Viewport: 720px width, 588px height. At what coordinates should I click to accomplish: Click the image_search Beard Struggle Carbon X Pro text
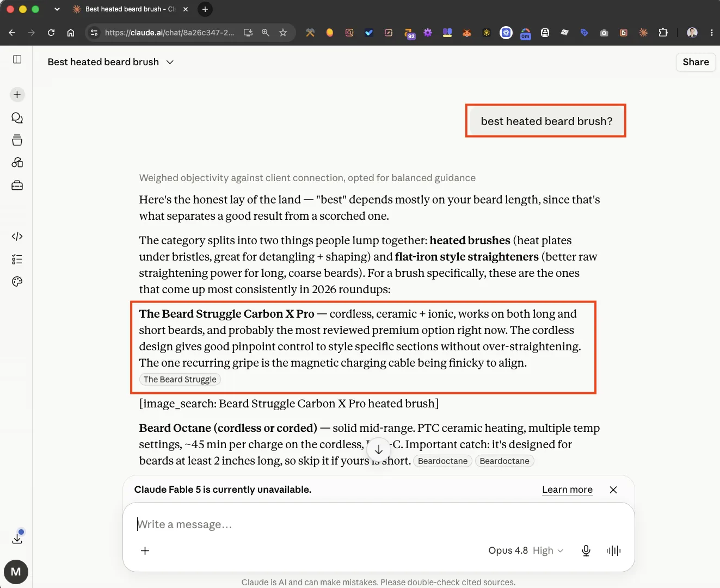[289, 404]
